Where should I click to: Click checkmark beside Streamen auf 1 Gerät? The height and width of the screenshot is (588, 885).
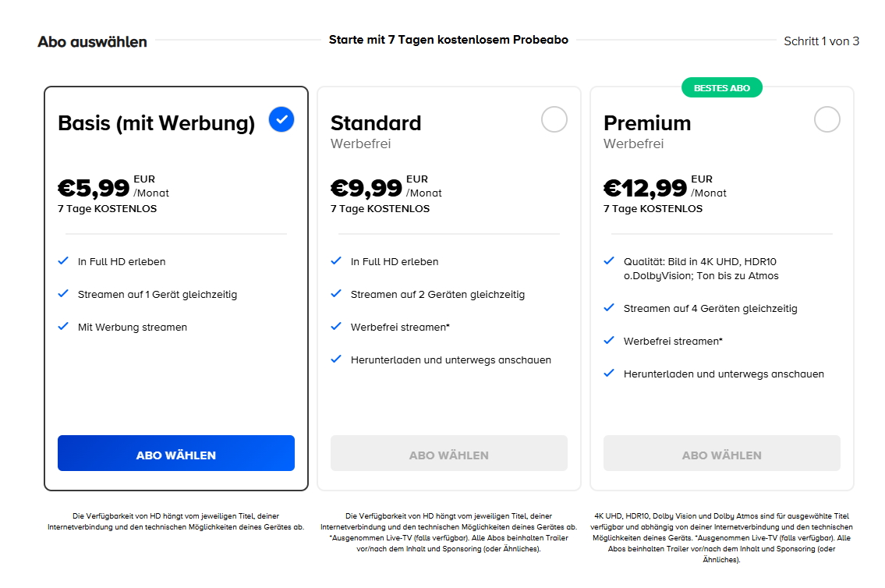(x=64, y=294)
